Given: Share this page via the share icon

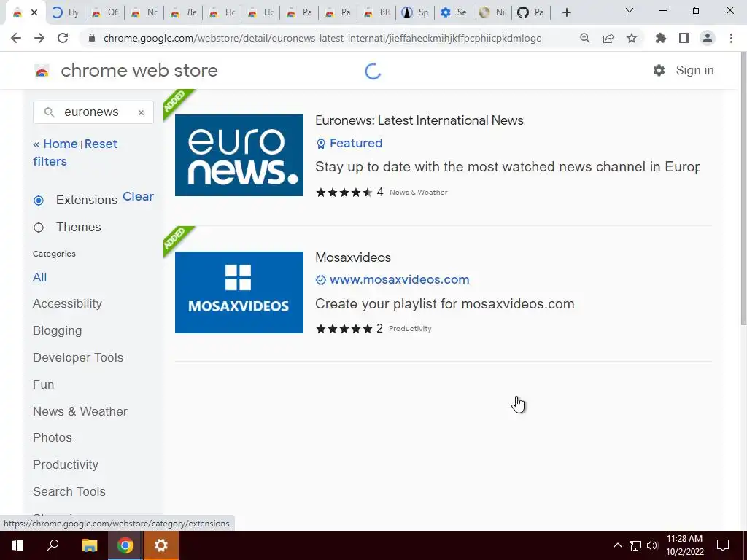Looking at the screenshot, I should (x=608, y=38).
